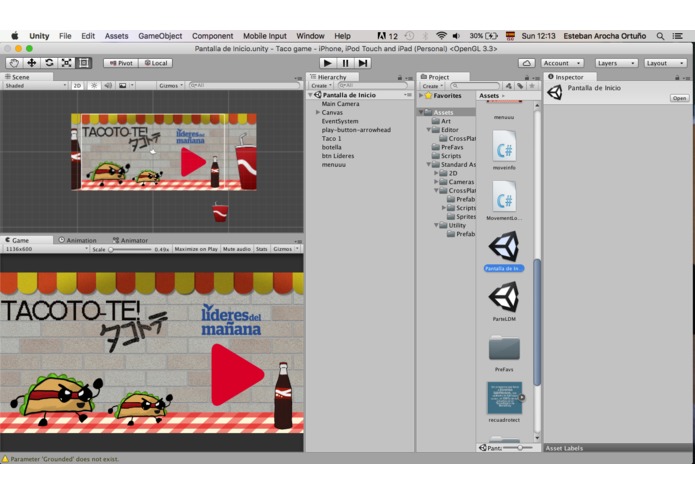This screenshot has width=695, height=494.
Task: Open the Component menu
Action: coord(212,36)
